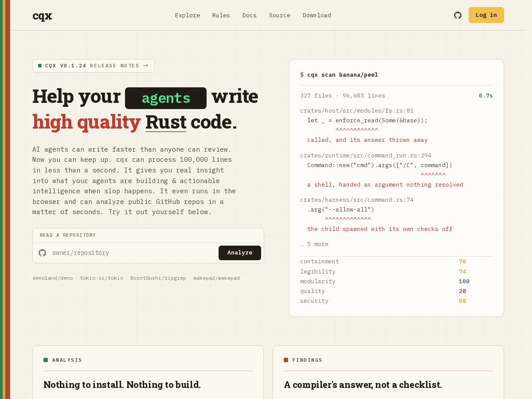Click the red FINDINGS card marker
The height and width of the screenshot is (399, 532).
[286, 360]
